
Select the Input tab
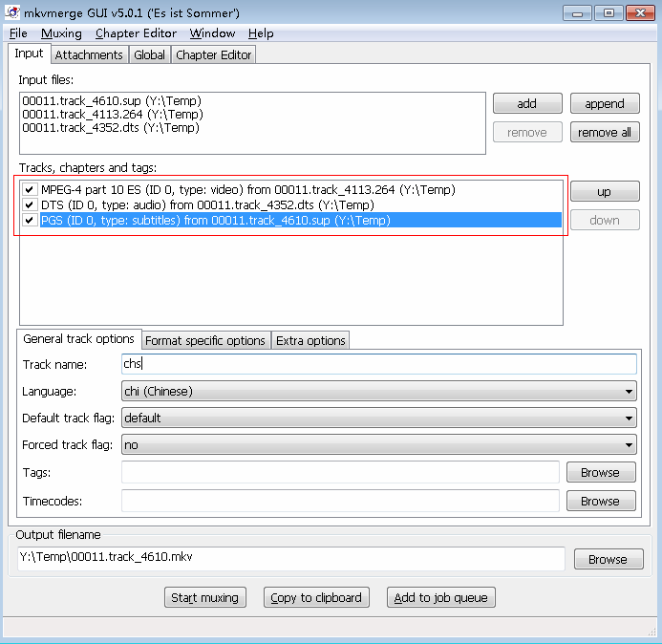29,54
